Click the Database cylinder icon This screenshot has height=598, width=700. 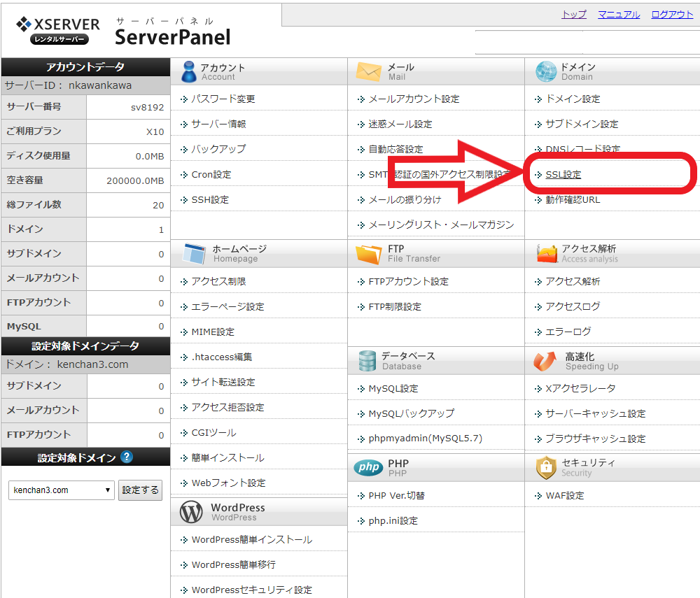click(367, 361)
